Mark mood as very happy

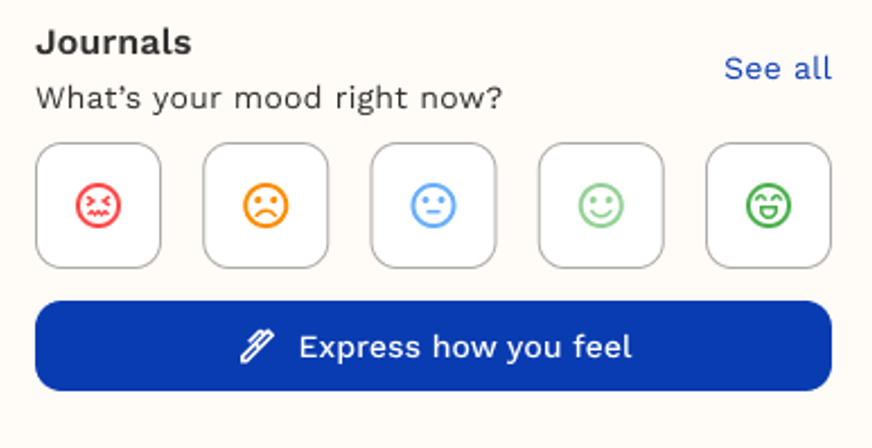pos(768,206)
